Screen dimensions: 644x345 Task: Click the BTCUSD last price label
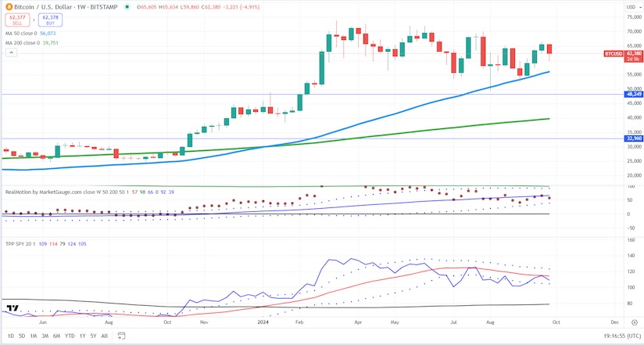(623, 56)
